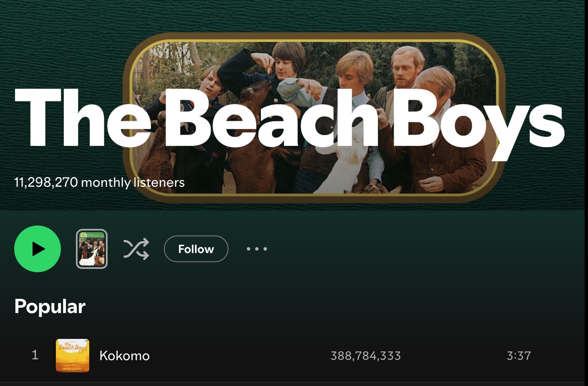588x386 pixels.
Task: Click track number 1 in Popular
Action: click(x=35, y=355)
